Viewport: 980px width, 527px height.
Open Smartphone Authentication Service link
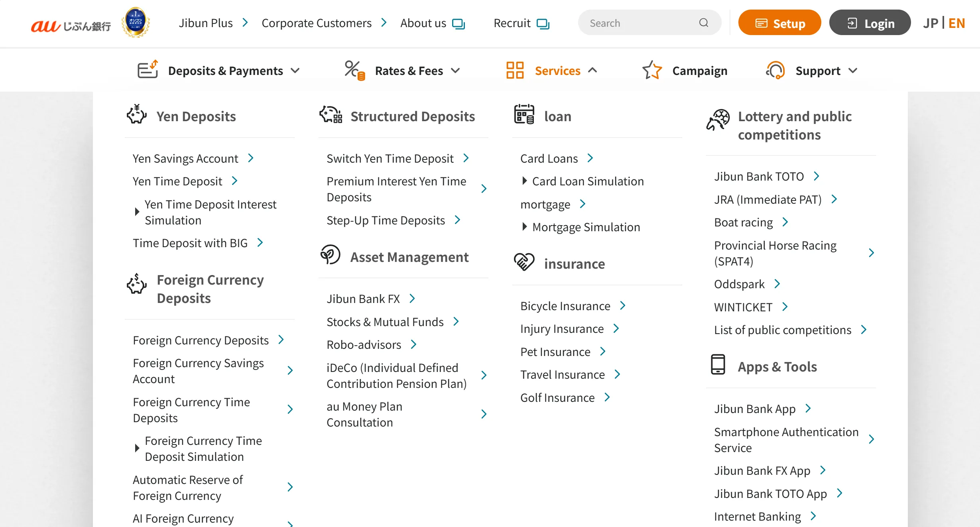(786, 440)
